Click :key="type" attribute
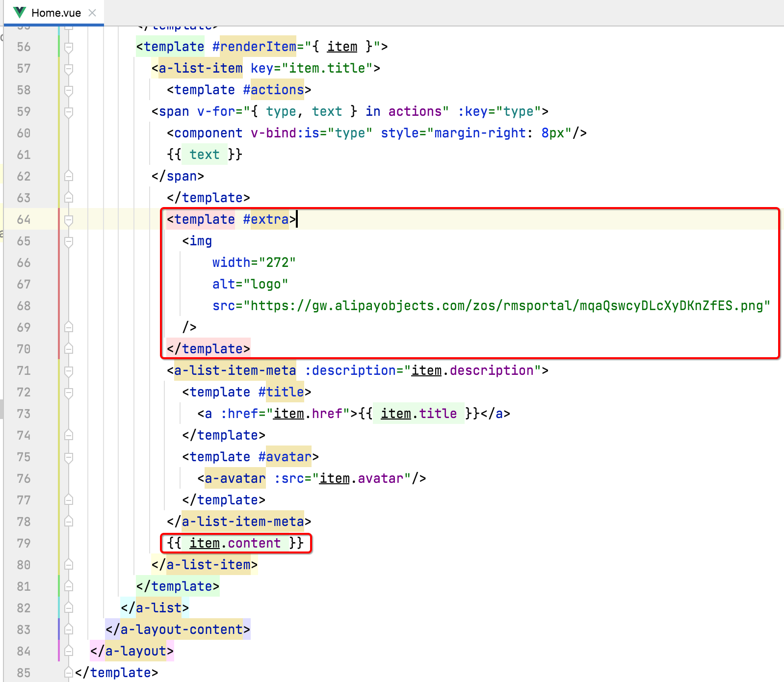 (499, 111)
